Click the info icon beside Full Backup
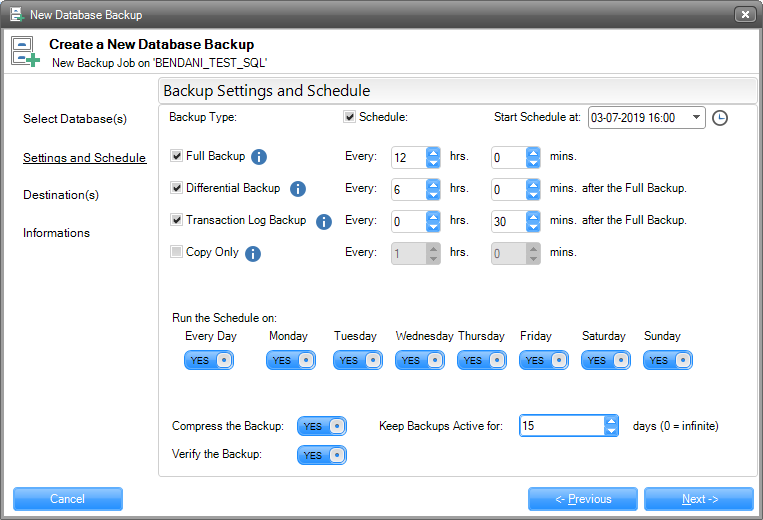763x520 pixels. (259, 157)
